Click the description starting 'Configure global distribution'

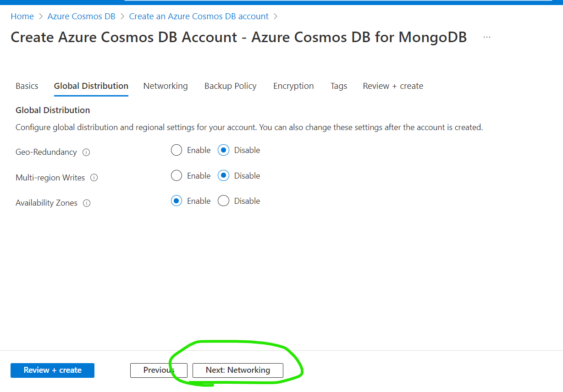[249, 127]
